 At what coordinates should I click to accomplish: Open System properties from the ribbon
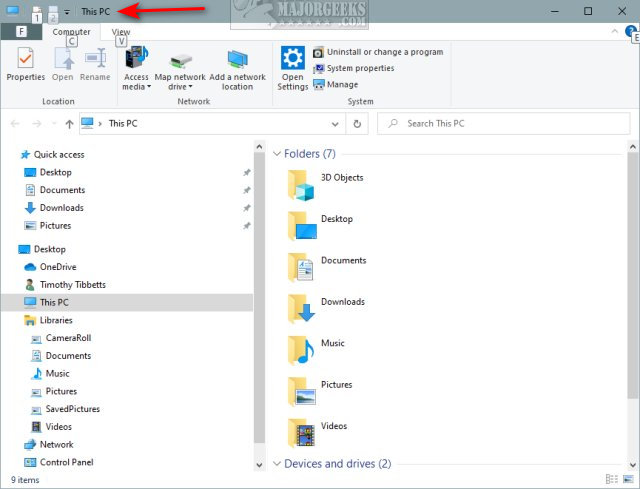(353, 68)
